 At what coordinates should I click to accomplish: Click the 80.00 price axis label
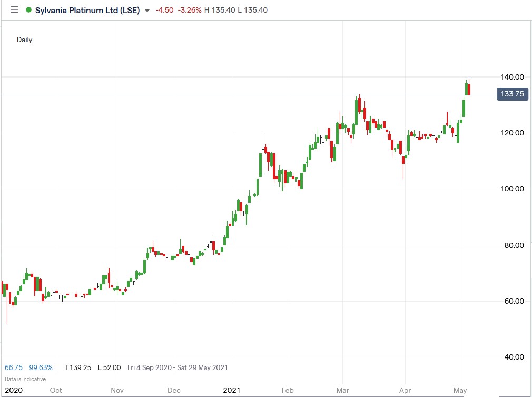pos(514,245)
